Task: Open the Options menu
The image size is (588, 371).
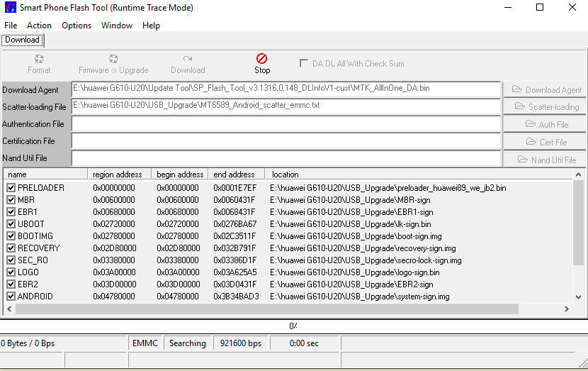Action: (77, 25)
